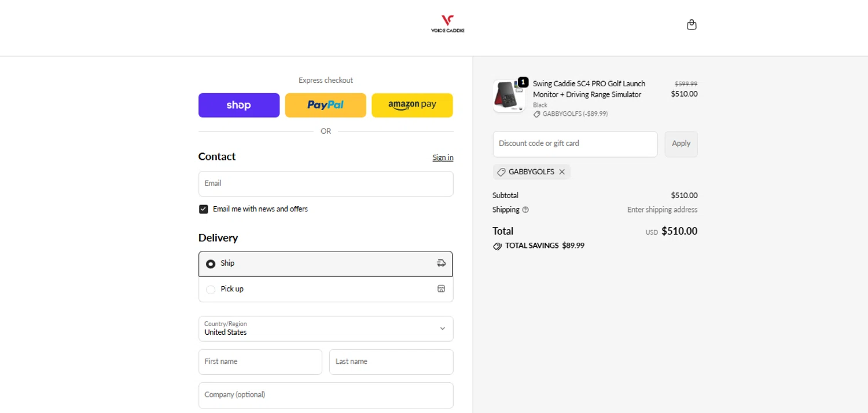This screenshot has width=868, height=413.
Task: Click the TOTAL SAVINGS $89.99 text
Action: tap(545, 246)
